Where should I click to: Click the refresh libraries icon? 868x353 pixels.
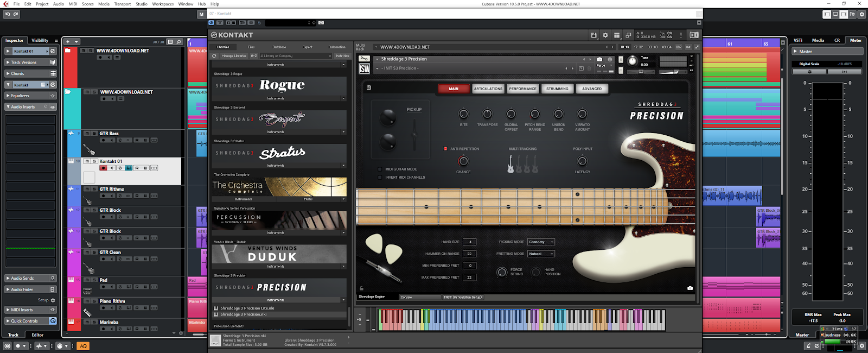tap(214, 55)
